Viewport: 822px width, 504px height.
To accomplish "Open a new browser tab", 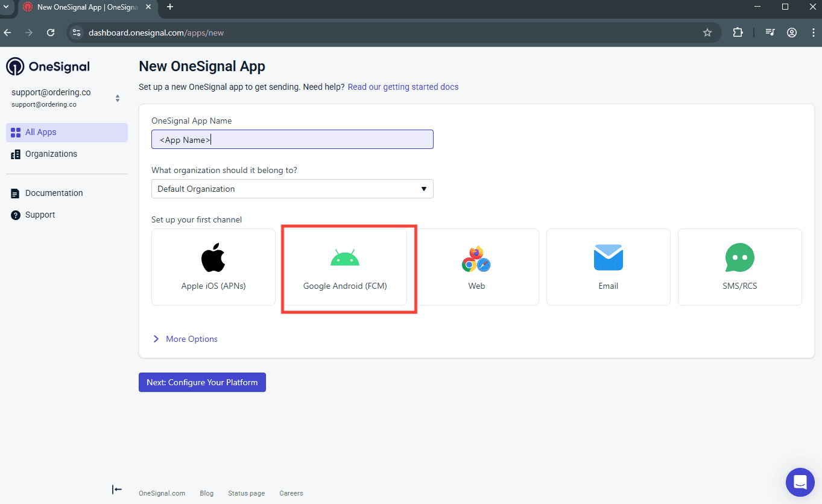I will click(x=170, y=7).
